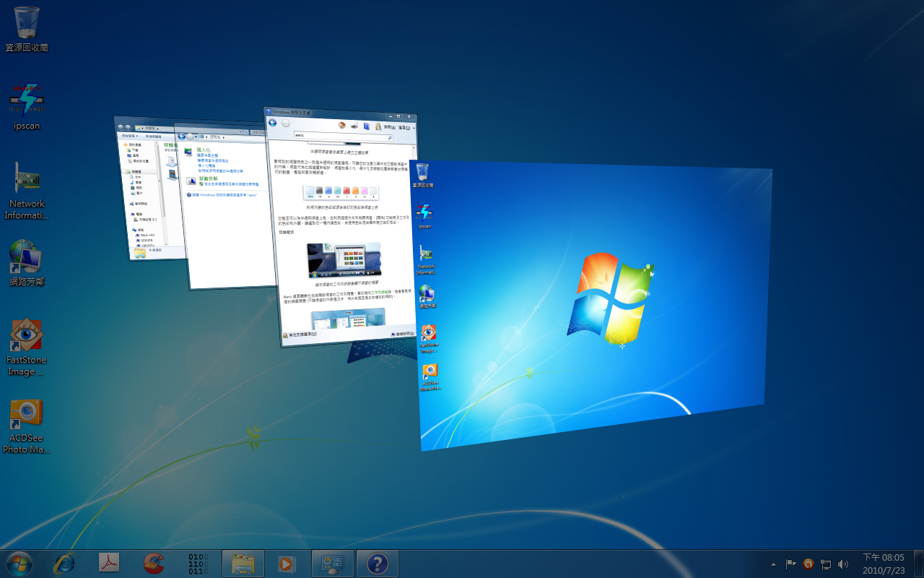This screenshot has height=578, width=924.
Task: Open the 個人化 heading in Control Panel
Action: tap(204, 150)
